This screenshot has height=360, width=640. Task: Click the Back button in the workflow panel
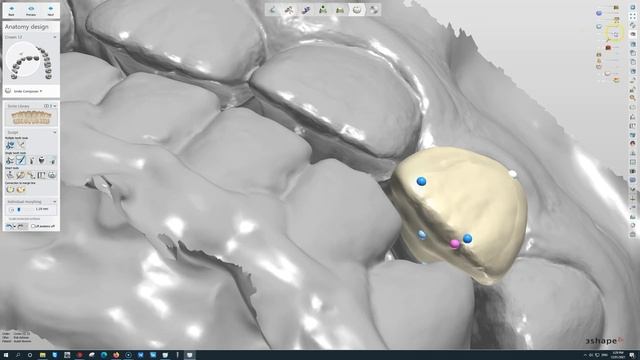pyautogui.click(x=11, y=10)
